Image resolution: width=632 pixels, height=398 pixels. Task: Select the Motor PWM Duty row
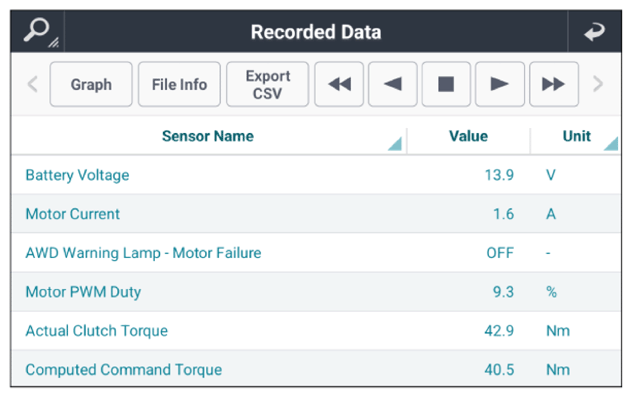coord(316,292)
